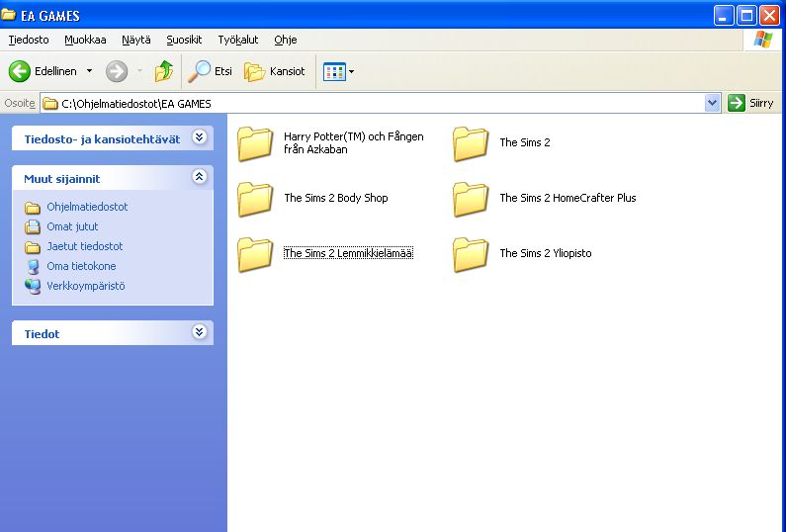Image resolution: width=786 pixels, height=532 pixels.
Task: Open the Edellinen history dropdown arrow
Action: point(89,71)
